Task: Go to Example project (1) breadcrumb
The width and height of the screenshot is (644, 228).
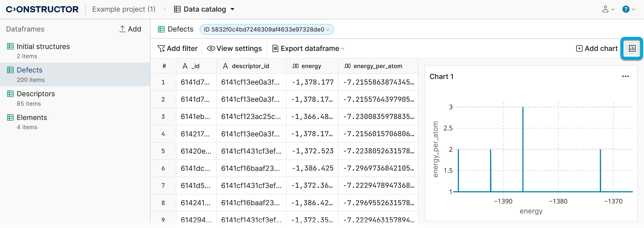Action: 124,9
